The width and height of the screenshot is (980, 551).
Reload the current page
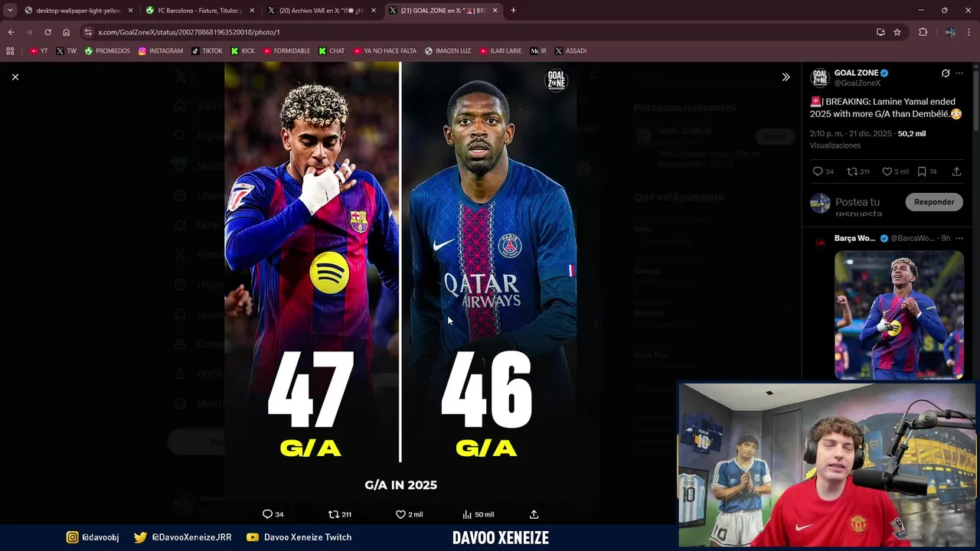pyautogui.click(x=47, y=32)
